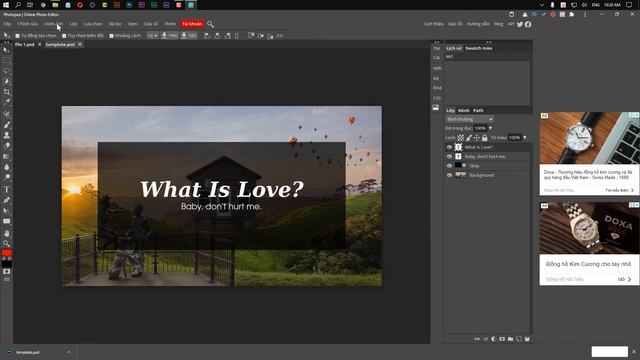Enable the Khoảng cách checkbox
Viewport: 640px width, 360px height.
(111, 36)
